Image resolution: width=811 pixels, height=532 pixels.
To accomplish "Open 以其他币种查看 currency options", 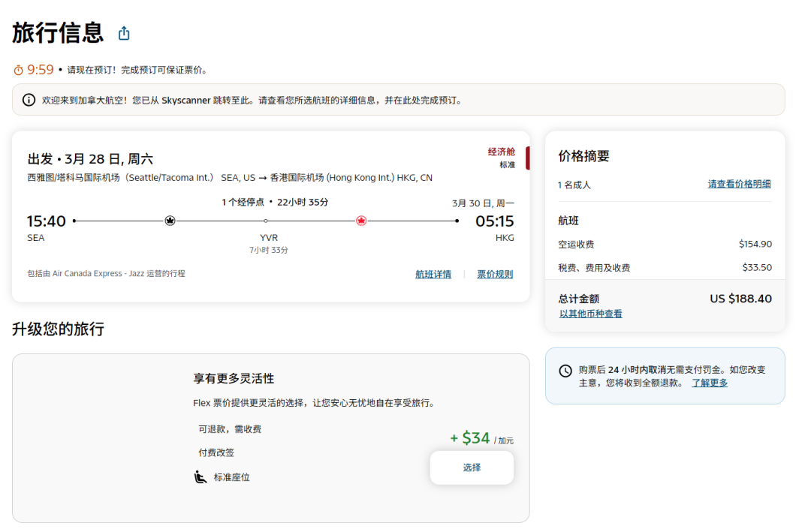I will pos(590,314).
